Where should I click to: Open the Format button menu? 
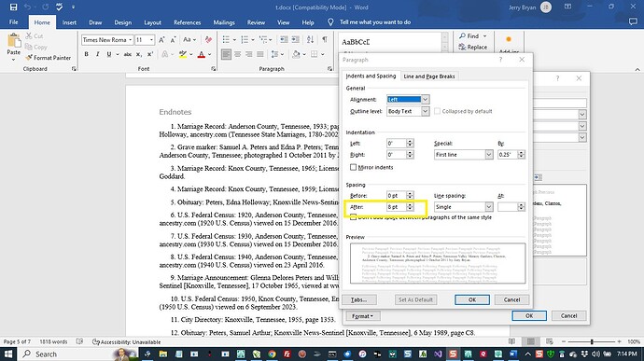point(363,316)
